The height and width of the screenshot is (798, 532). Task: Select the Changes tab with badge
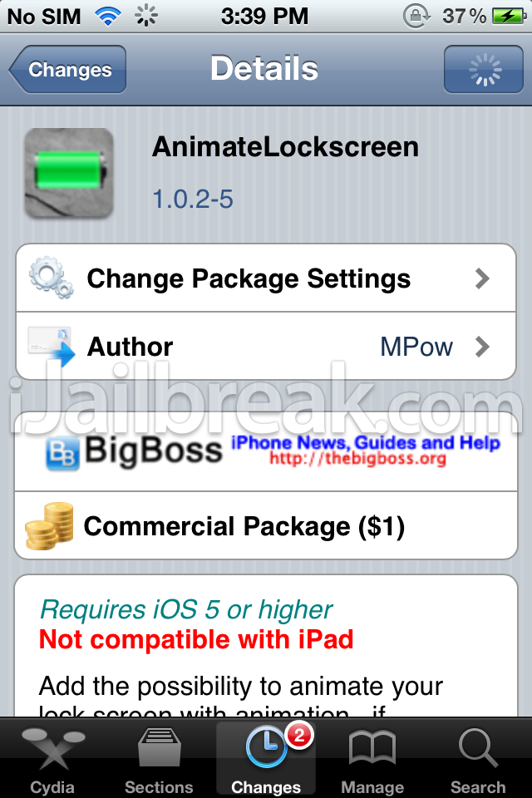(266, 759)
